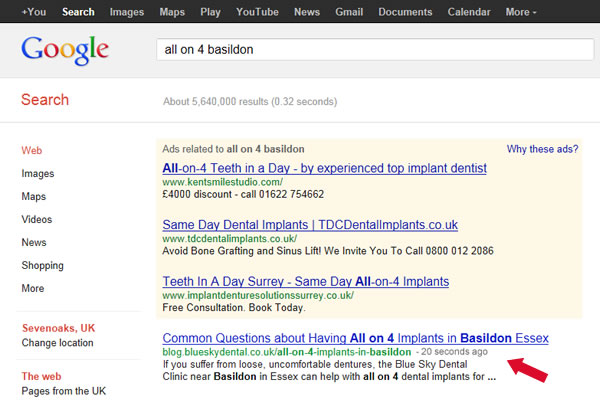This screenshot has width=600, height=400.
Task: Click Change location link
Action: 58,343
